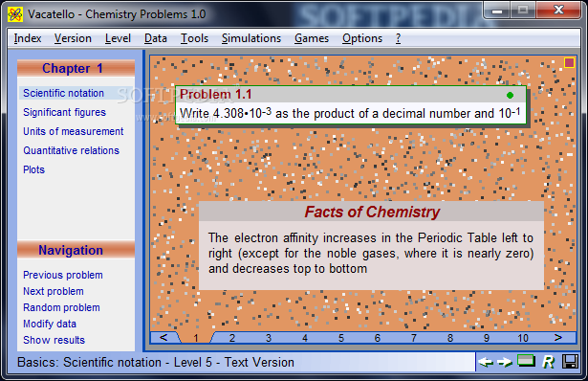Image resolution: width=588 pixels, height=381 pixels.
Task: Click the Facts of Chemistry heading
Action: point(372,212)
